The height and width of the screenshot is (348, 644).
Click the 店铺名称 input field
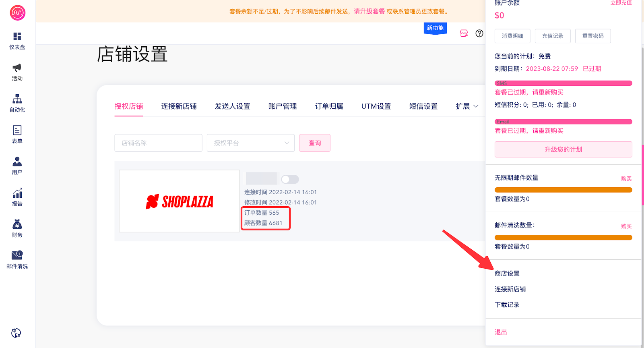(158, 143)
